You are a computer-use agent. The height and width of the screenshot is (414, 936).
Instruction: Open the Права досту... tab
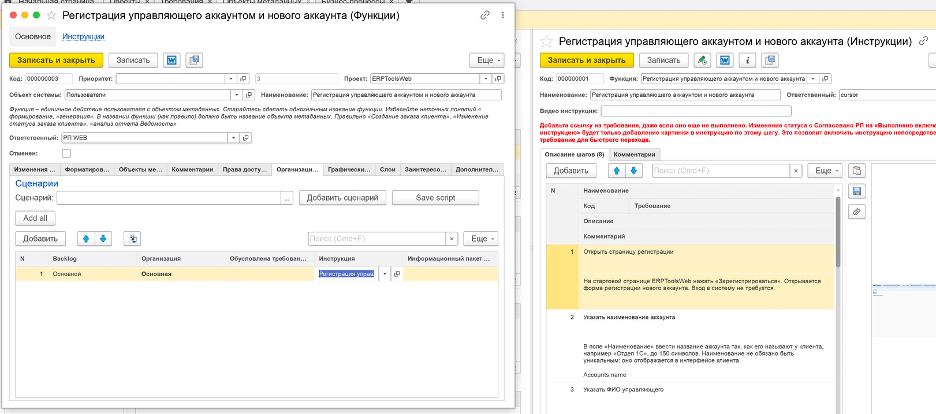point(244,169)
